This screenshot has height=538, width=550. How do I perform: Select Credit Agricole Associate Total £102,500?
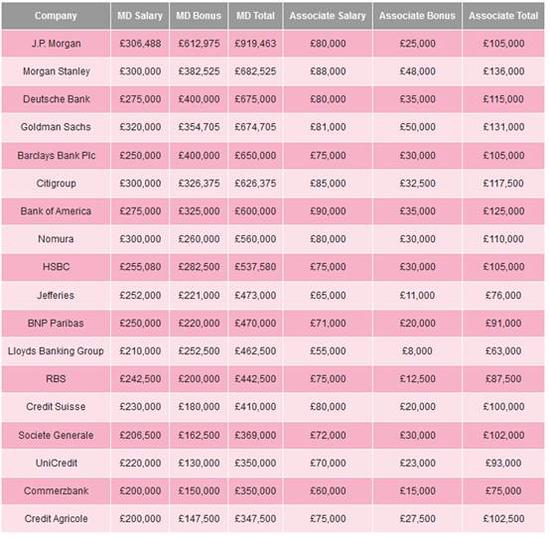[x=503, y=519]
